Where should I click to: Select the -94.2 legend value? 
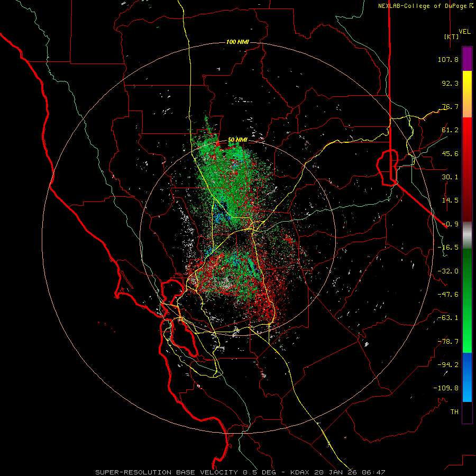coord(448,364)
